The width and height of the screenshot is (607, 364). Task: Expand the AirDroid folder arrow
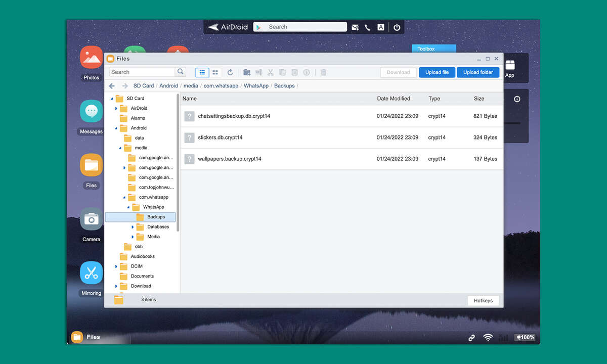116,108
